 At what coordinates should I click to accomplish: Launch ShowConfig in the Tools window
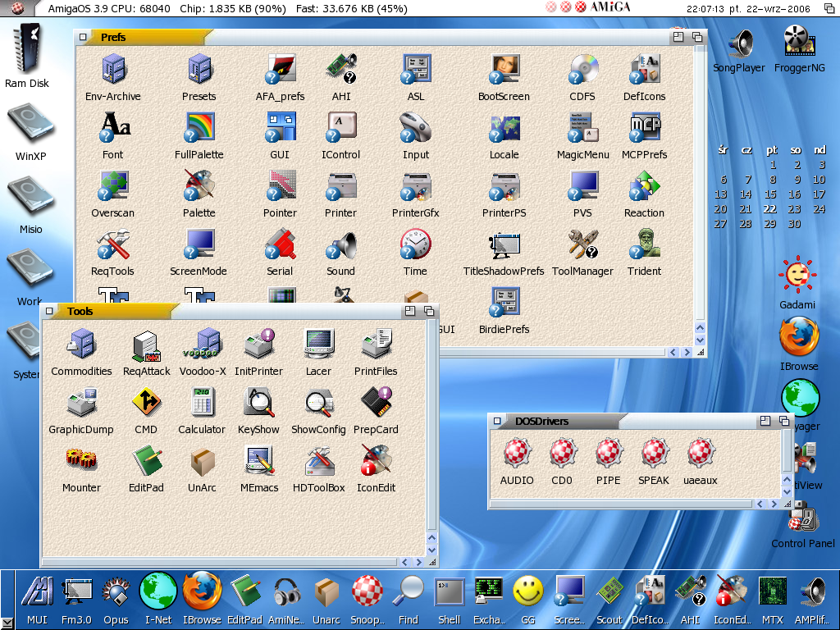coord(319,403)
